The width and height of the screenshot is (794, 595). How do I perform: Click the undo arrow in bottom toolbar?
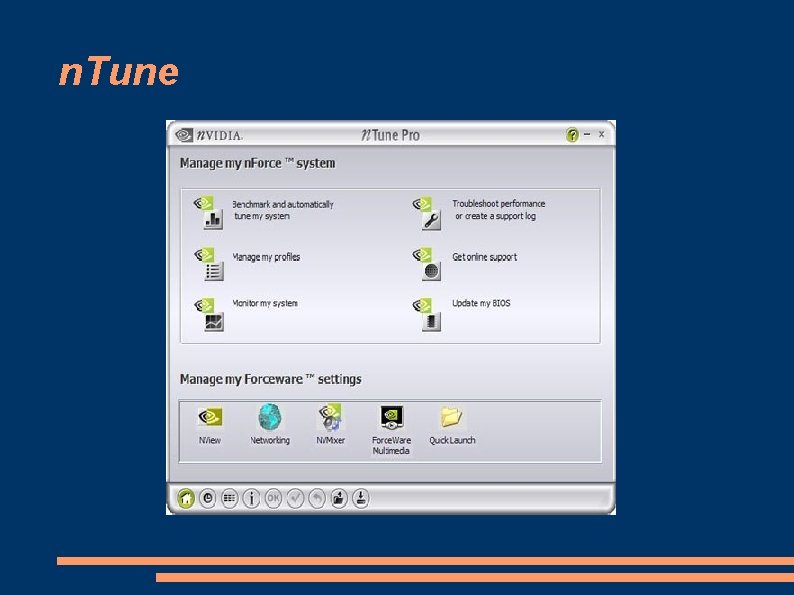pyautogui.click(x=317, y=499)
